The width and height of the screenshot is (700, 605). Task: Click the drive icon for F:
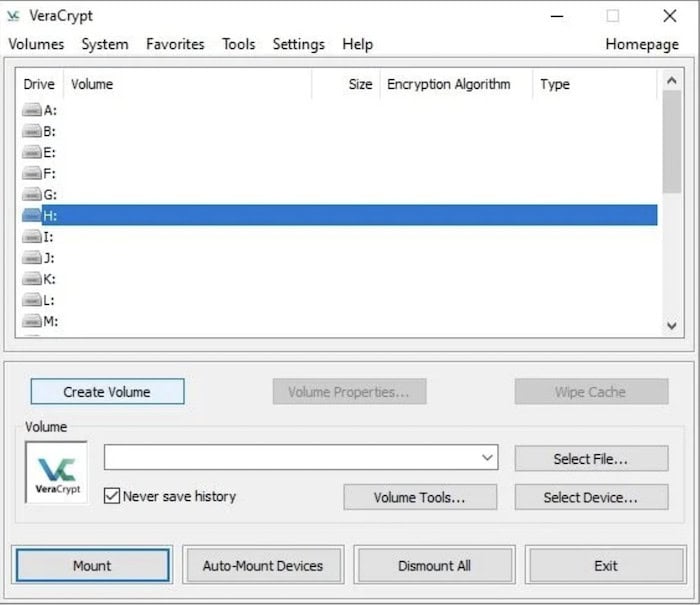coord(32,173)
